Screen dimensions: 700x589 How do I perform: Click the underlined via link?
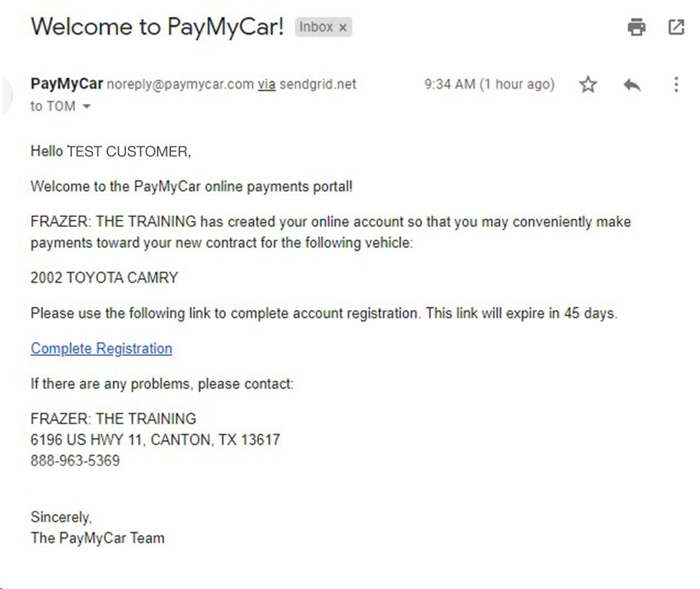[267, 84]
